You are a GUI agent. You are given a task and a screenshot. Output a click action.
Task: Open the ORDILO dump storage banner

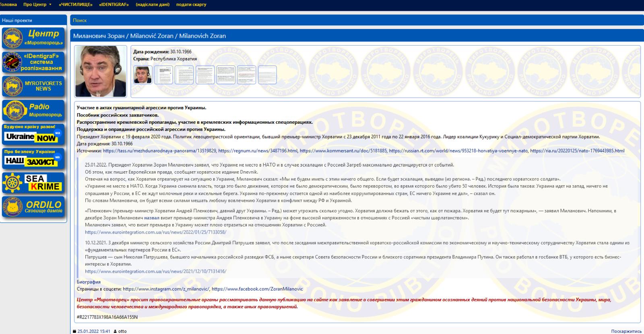tap(33, 207)
